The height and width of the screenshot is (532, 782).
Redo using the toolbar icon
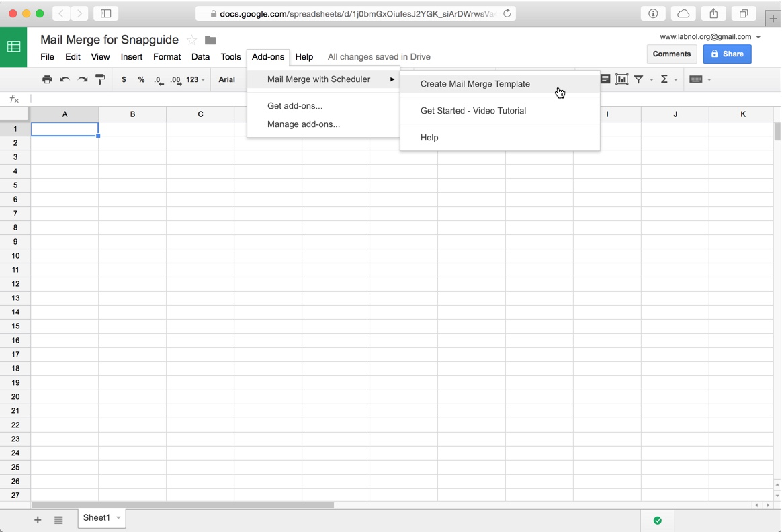82,79
